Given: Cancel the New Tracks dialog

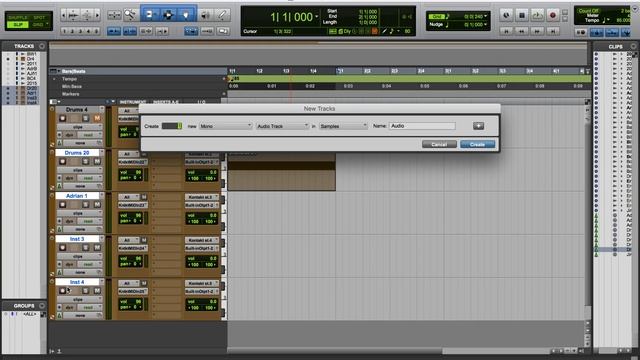Looking at the screenshot, I should click(439, 144).
